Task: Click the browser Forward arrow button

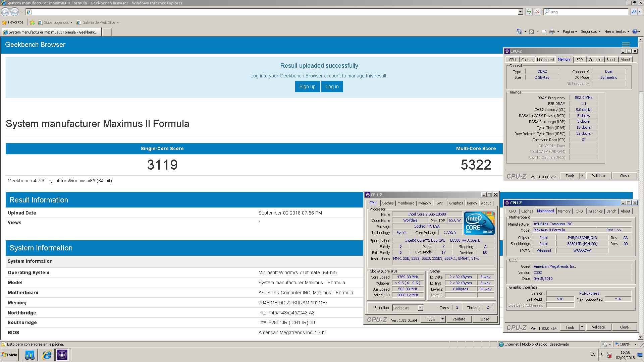Action: tap(14, 12)
